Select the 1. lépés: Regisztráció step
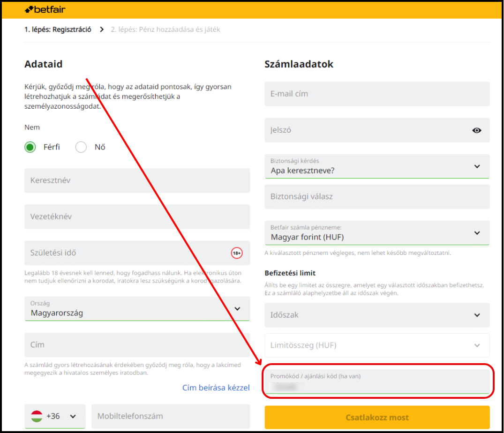504x433 pixels. (59, 29)
